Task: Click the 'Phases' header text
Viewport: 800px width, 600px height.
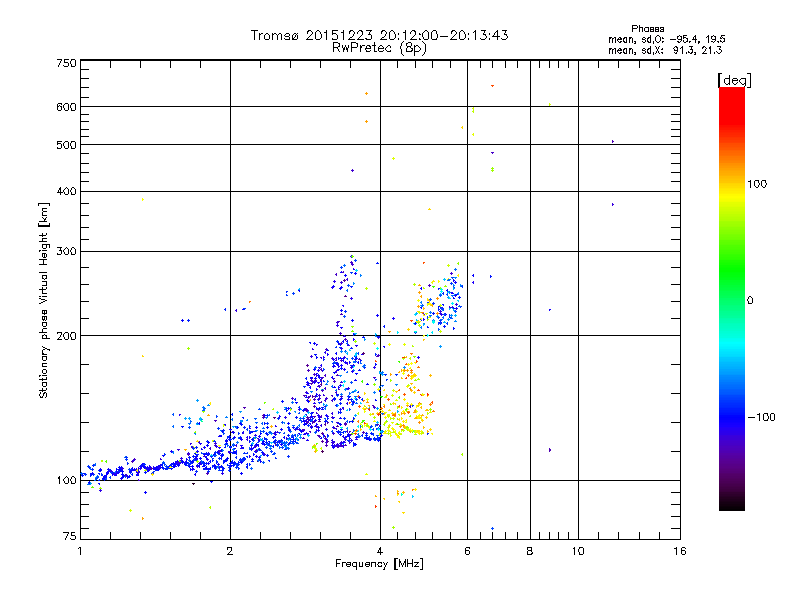Action: pos(647,29)
